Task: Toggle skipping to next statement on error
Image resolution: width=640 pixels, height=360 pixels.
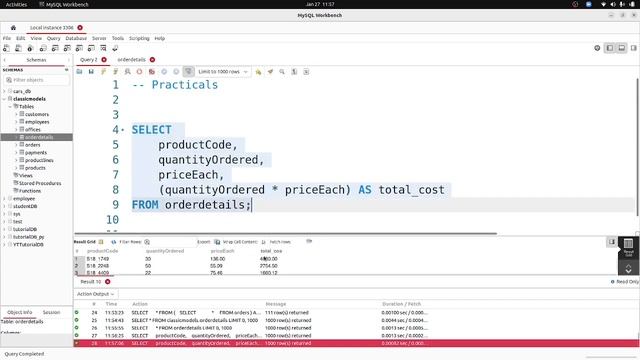Action: point(152,71)
